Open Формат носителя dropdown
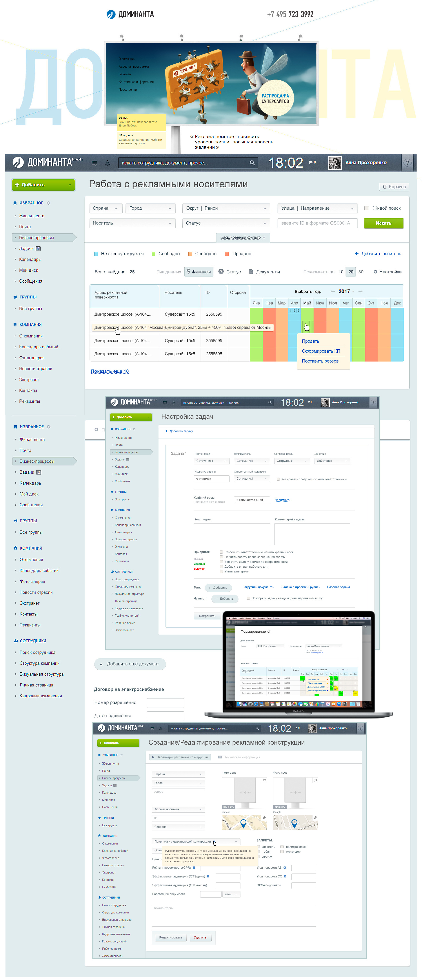This screenshot has width=422, height=980. (178, 809)
